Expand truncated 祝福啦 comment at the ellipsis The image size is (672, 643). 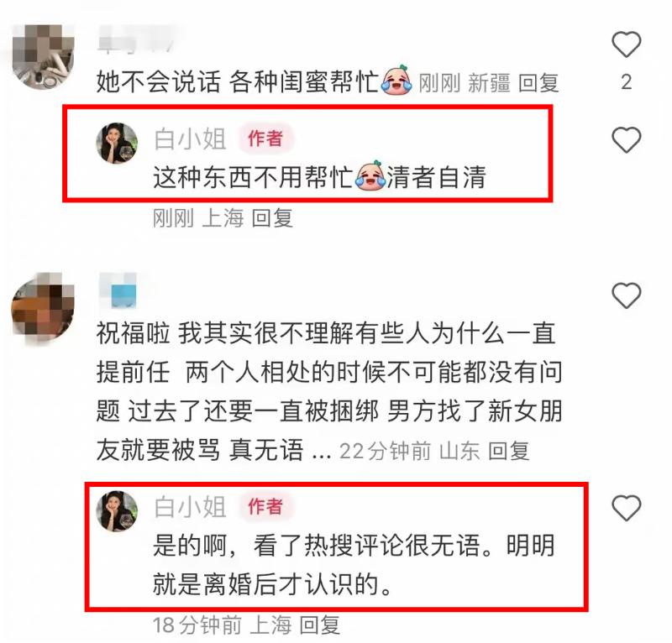coord(322,453)
